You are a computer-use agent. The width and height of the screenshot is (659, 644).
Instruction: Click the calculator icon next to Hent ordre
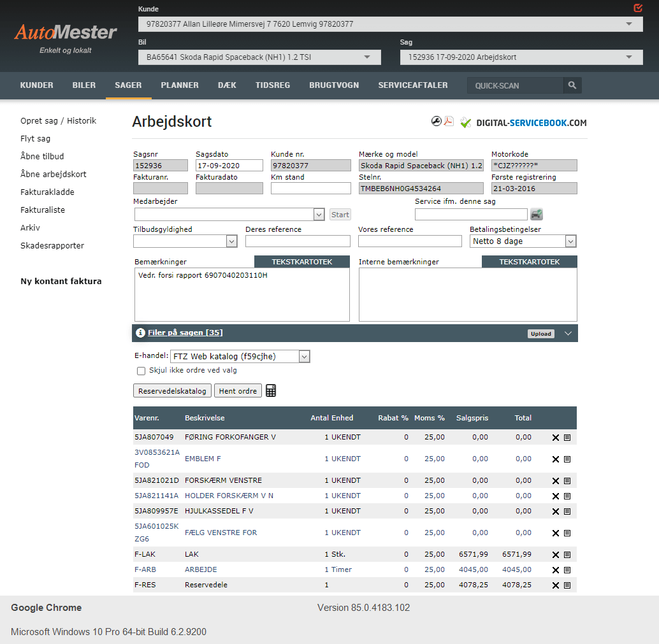pyautogui.click(x=271, y=391)
